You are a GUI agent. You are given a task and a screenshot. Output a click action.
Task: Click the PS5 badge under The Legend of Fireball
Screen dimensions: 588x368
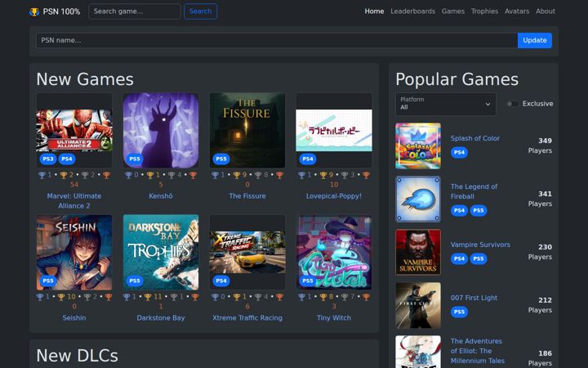pos(479,210)
